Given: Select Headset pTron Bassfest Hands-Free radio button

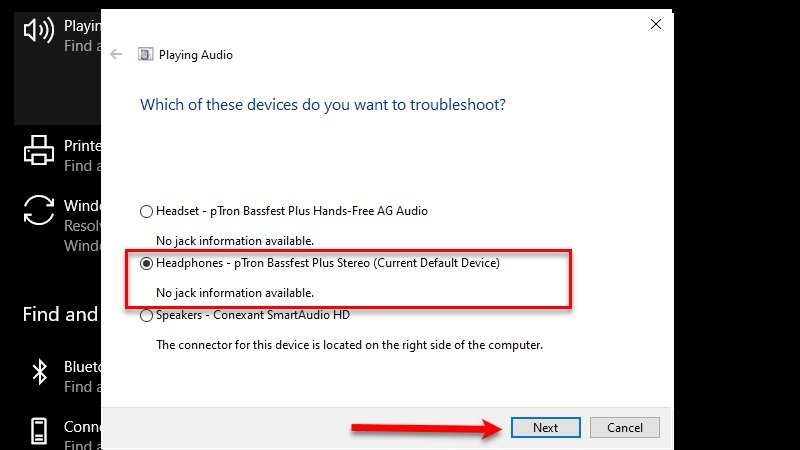Looking at the screenshot, I should pyautogui.click(x=147, y=211).
